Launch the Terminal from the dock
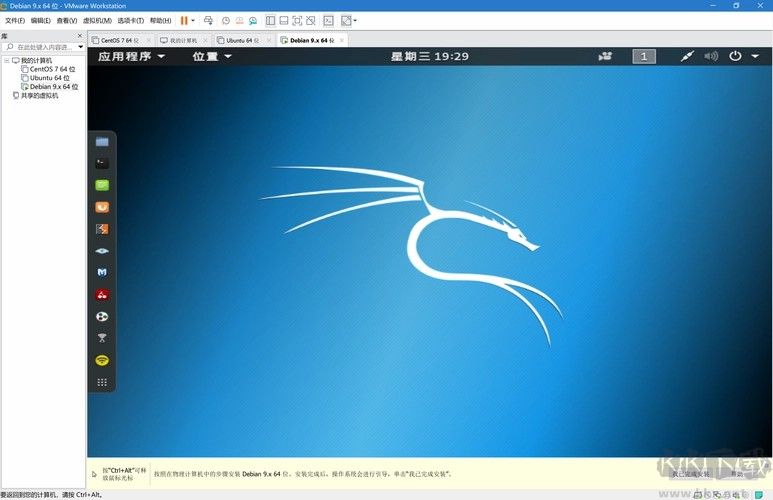This screenshot has height=500, width=773. pos(102,163)
